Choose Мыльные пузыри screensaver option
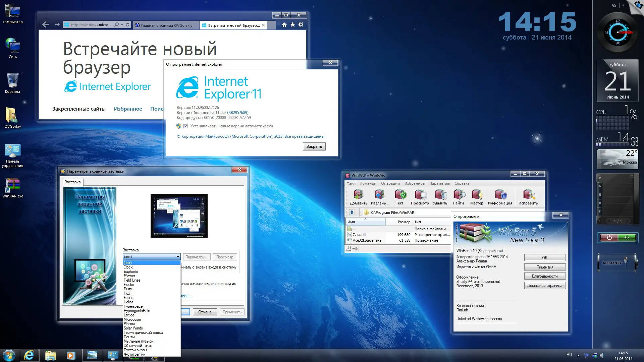 139,341
